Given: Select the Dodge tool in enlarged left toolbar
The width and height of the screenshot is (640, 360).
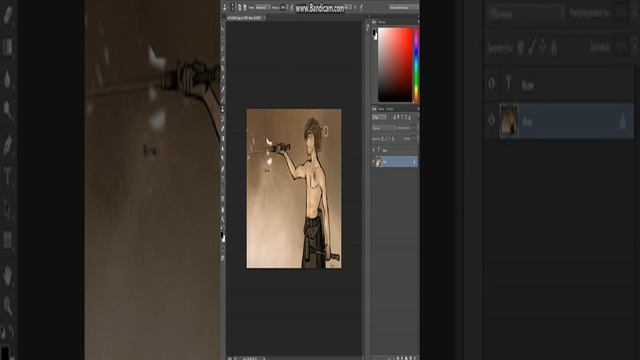Looking at the screenshot, I should point(7,109).
